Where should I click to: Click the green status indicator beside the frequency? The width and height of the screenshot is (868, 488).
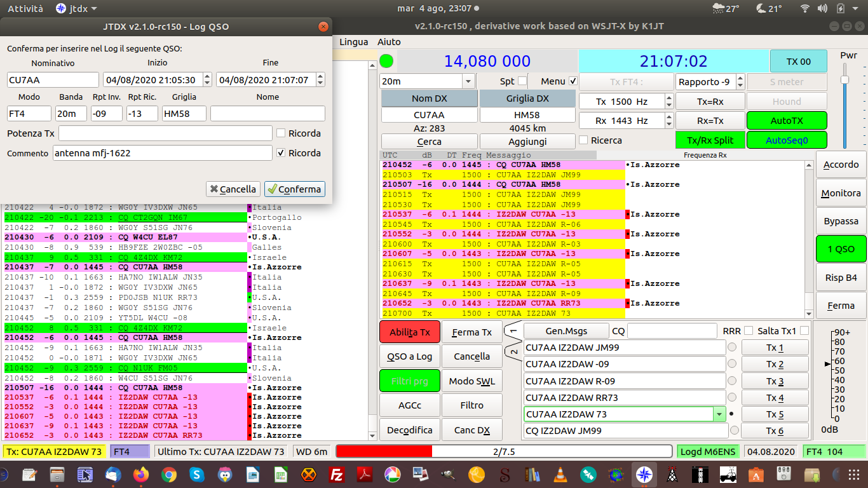(x=386, y=62)
